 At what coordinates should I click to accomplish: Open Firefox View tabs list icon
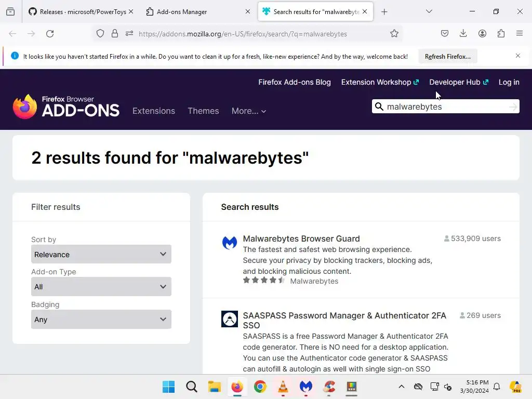(x=10, y=11)
